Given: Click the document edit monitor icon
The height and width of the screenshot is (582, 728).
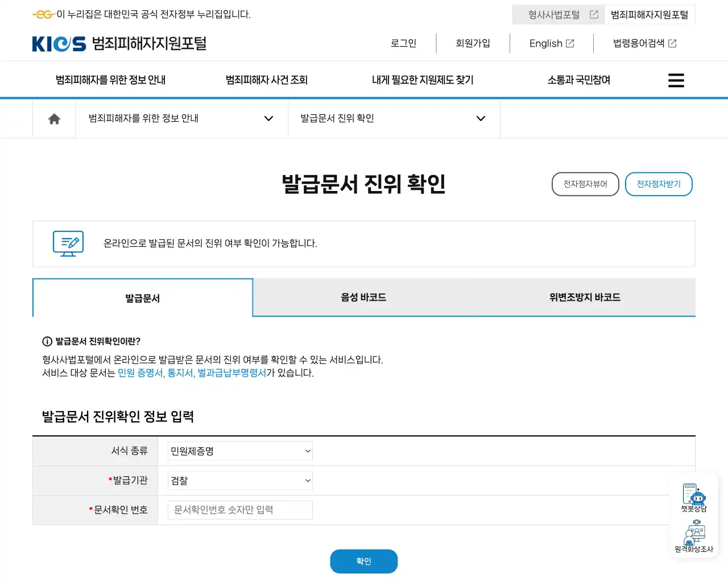Looking at the screenshot, I should (68, 243).
